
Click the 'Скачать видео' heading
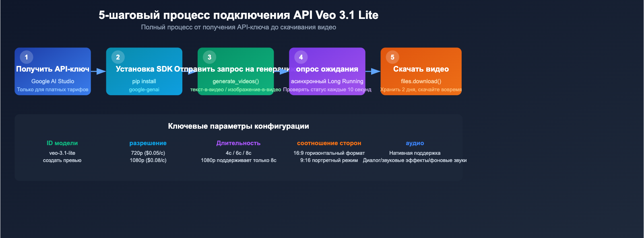(x=421, y=69)
